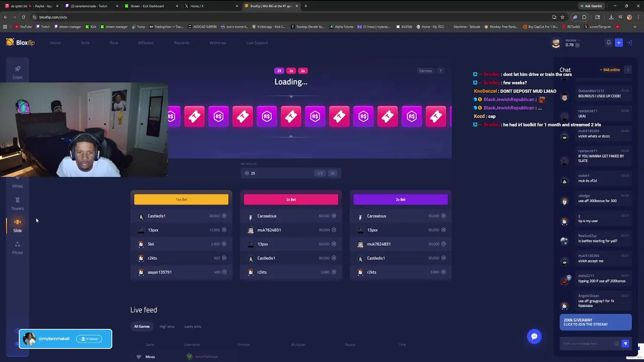Expand the bookmarks overflow chevron
The height and width of the screenshot is (362, 644).
point(635,27)
